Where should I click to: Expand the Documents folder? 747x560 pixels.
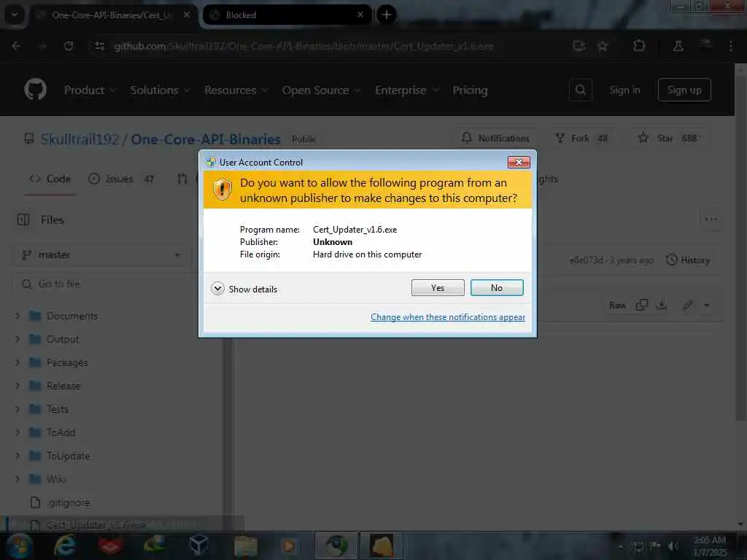(x=18, y=316)
